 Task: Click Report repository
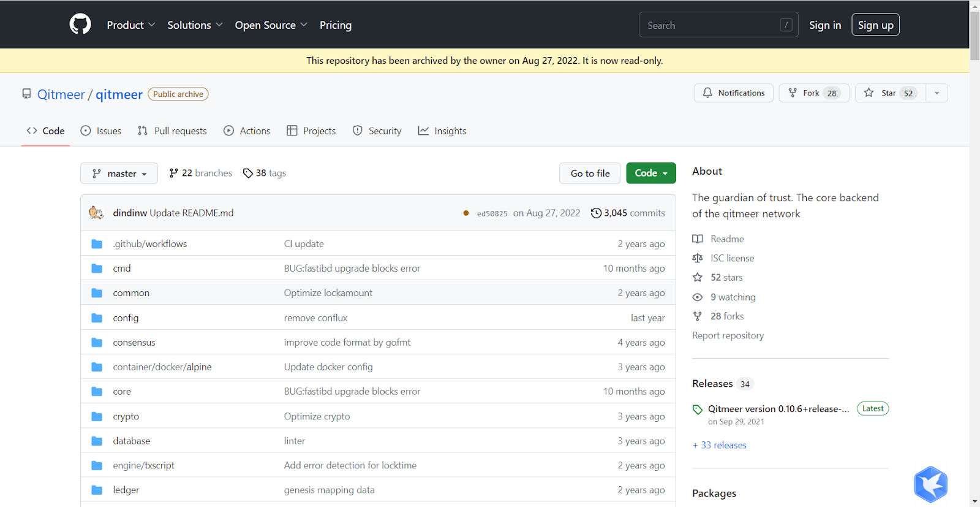[x=728, y=336]
